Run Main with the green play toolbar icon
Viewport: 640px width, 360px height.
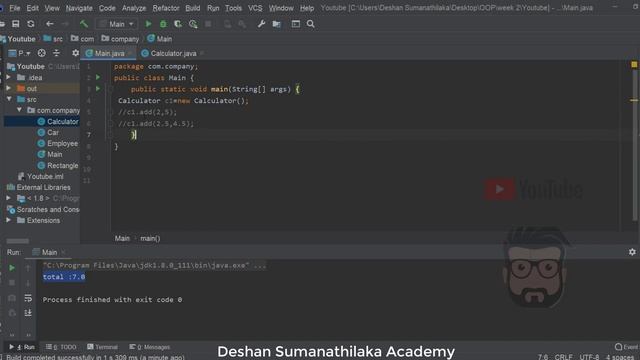148,24
